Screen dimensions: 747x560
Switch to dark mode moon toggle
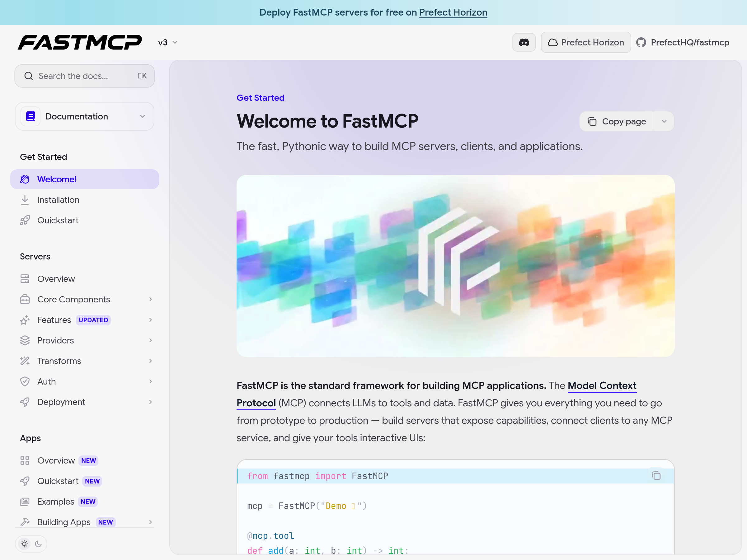pos(39,544)
